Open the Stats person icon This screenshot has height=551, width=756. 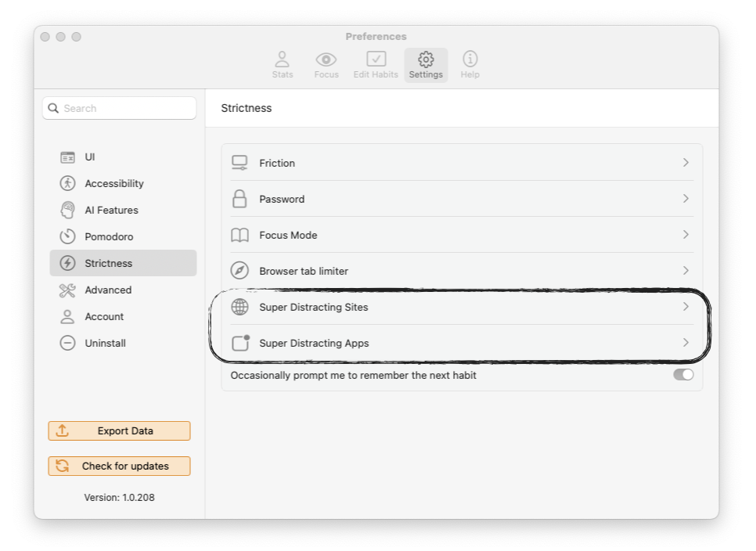pos(282,59)
